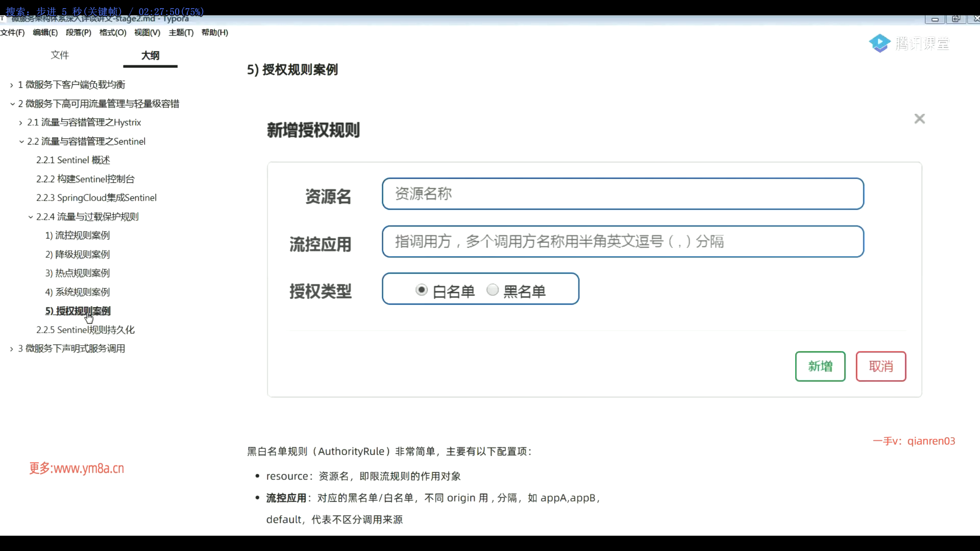Expand chapter 3 微服务下声明式服务调用
Viewport: 980px width, 551px height.
point(12,349)
